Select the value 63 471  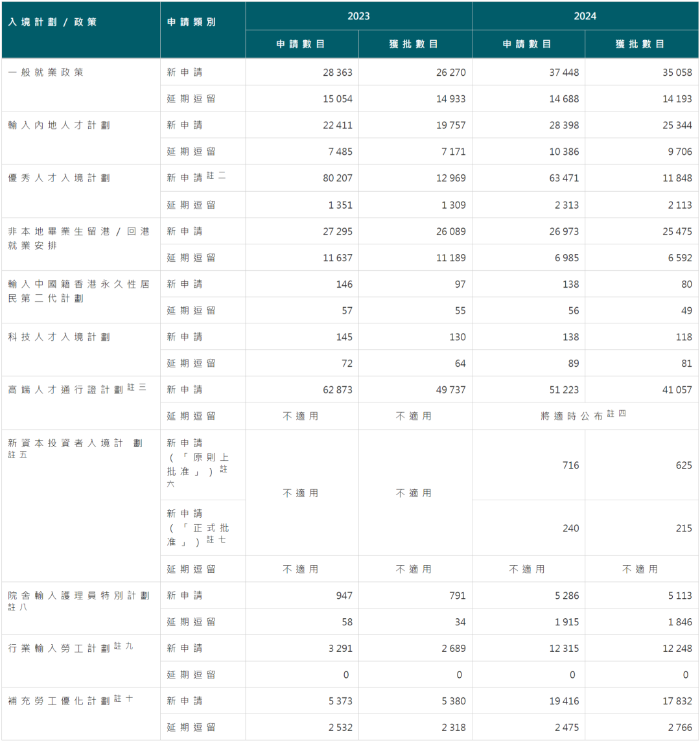point(564,178)
